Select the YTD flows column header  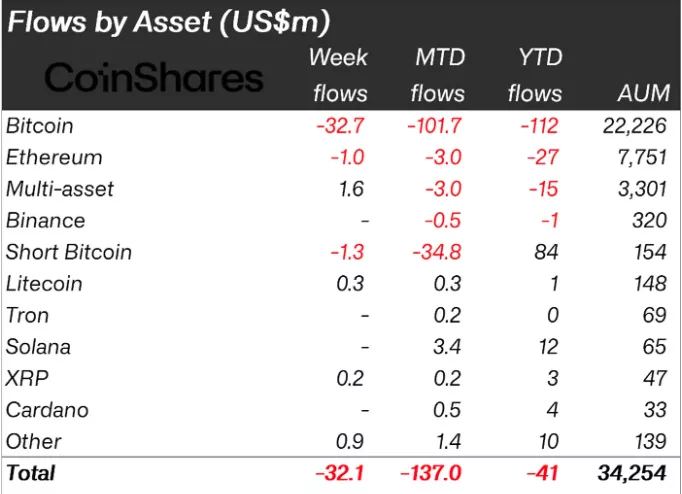pyautogui.click(x=534, y=75)
